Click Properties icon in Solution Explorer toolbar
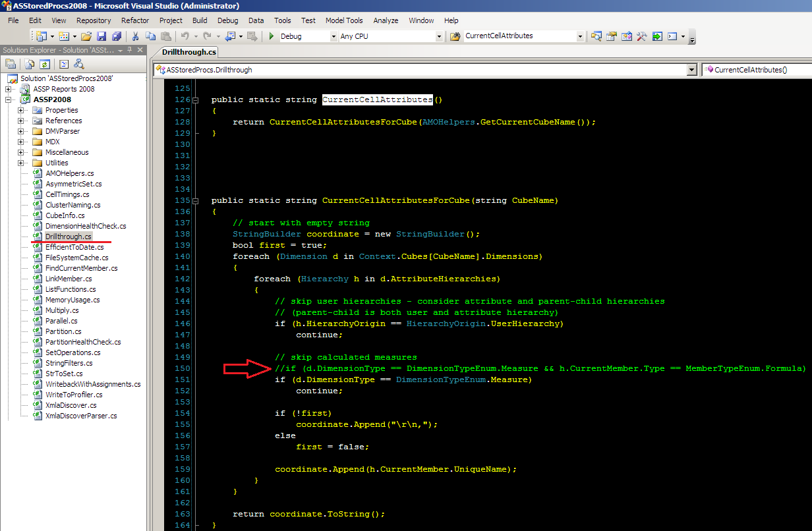Screen dimensions: 812x531 11,64
